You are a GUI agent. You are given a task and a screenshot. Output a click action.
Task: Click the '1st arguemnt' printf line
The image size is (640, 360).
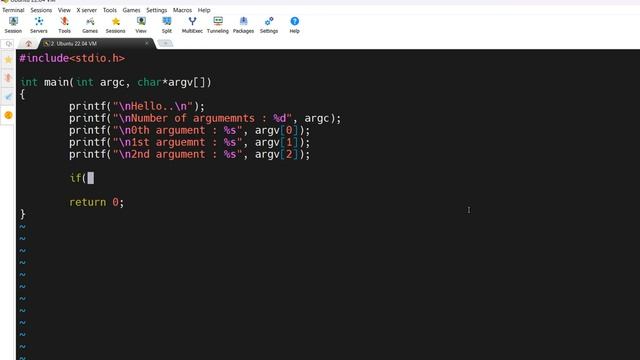(189, 142)
